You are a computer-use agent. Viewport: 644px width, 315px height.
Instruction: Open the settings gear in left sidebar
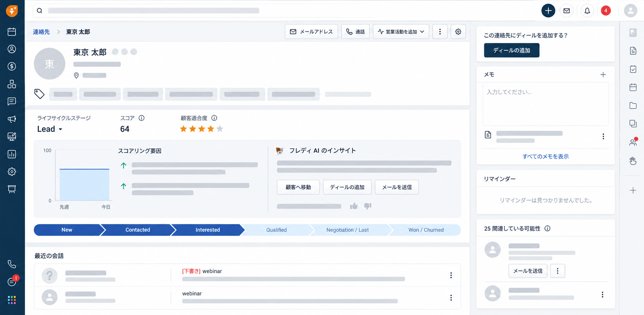12,172
